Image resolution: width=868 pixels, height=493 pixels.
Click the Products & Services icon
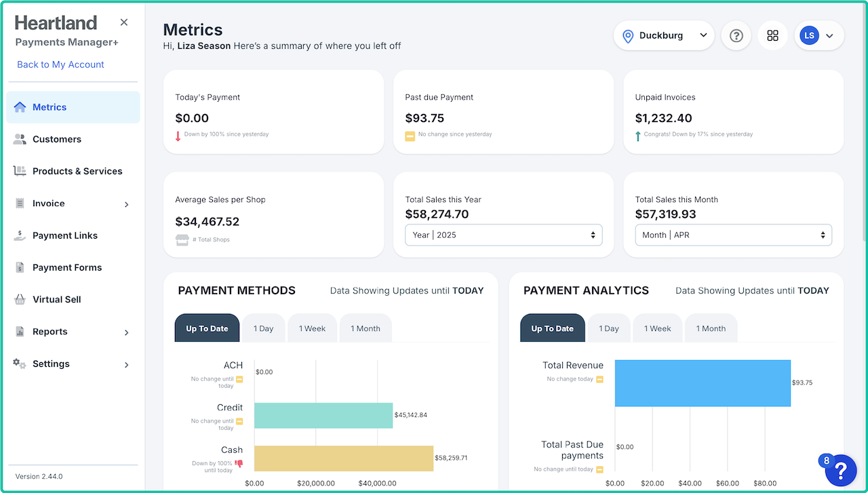click(x=20, y=171)
